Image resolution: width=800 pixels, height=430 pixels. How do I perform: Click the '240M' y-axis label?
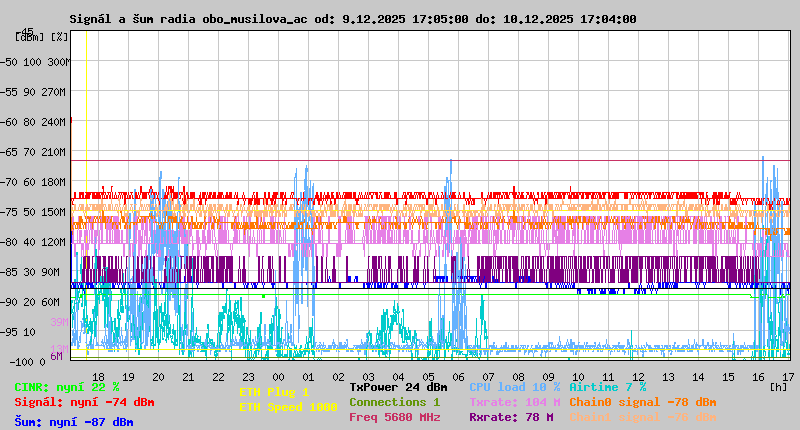point(53,122)
